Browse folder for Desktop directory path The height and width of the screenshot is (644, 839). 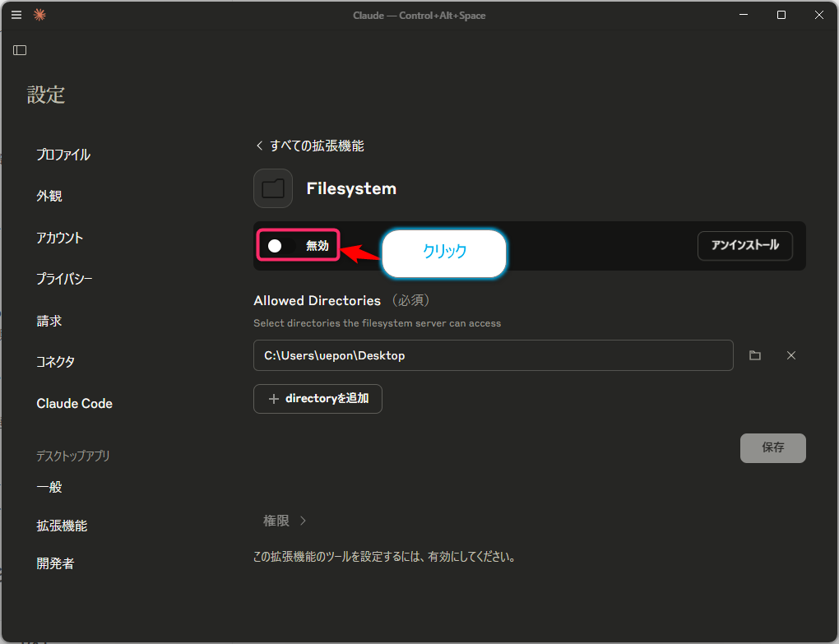(x=755, y=355)
